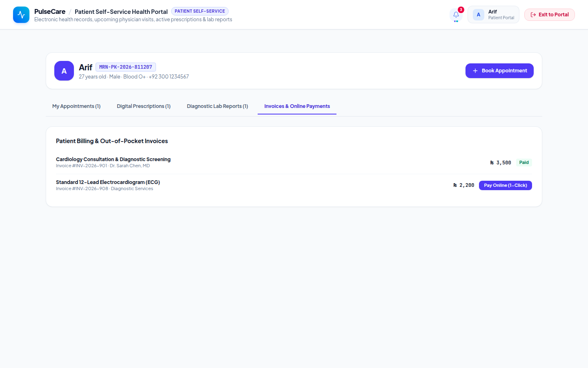Click Invoice #INV-2026-901 details text

click(103, 166)
